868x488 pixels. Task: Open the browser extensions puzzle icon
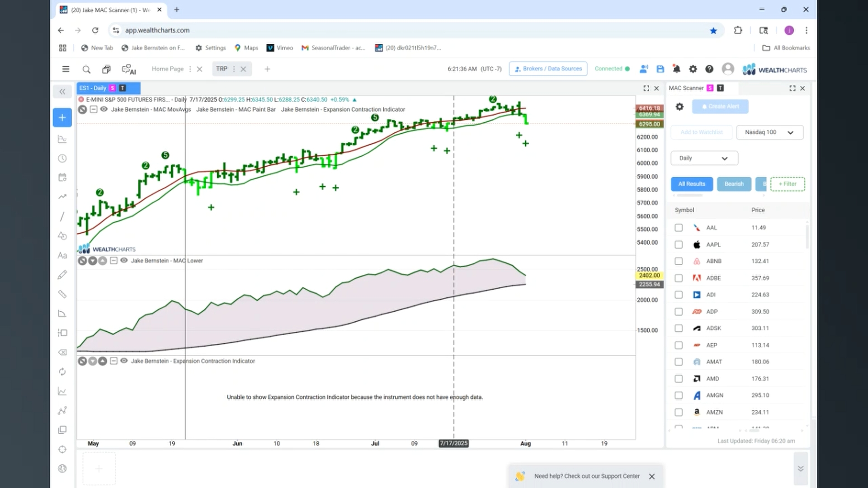738,30
